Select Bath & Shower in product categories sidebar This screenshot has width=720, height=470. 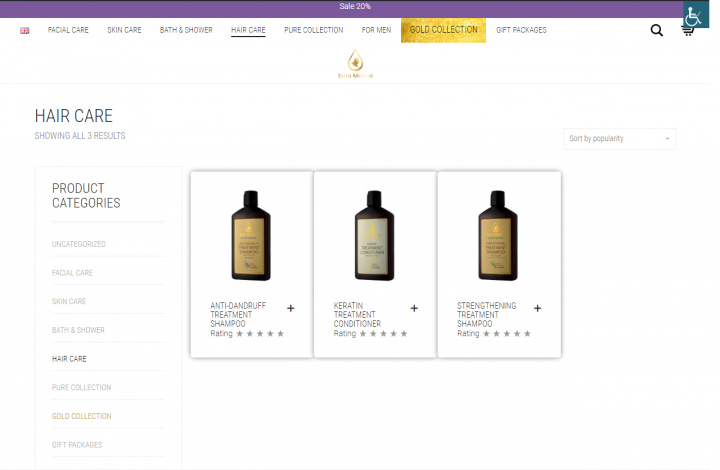(78, 330)
